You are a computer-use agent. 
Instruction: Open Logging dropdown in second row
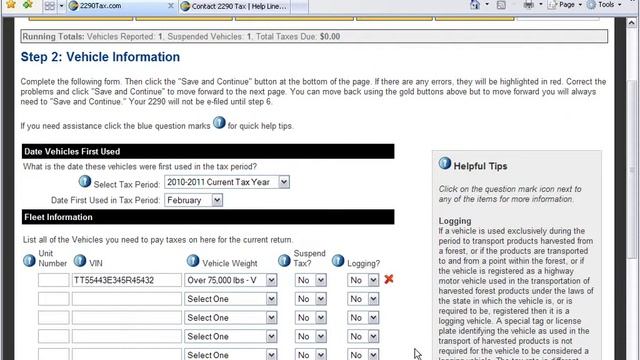363,299
